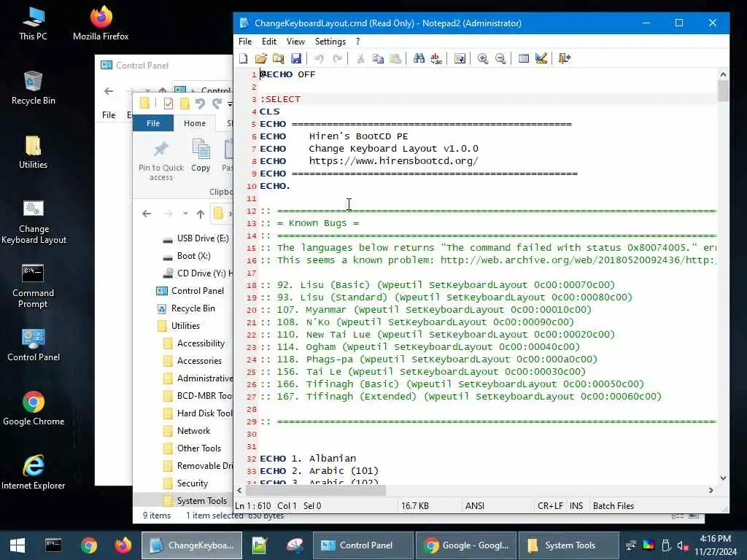Click the Exit door icon in toolbar
Viewport: 747px width, 560px height.
coord(565,58)
